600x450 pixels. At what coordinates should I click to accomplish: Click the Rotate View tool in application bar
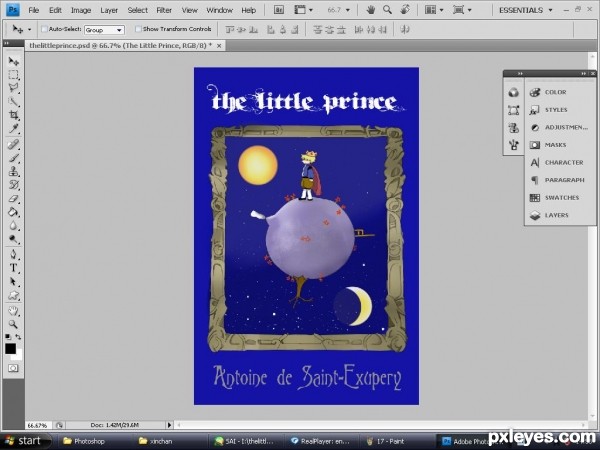click(x=405, y=10)
